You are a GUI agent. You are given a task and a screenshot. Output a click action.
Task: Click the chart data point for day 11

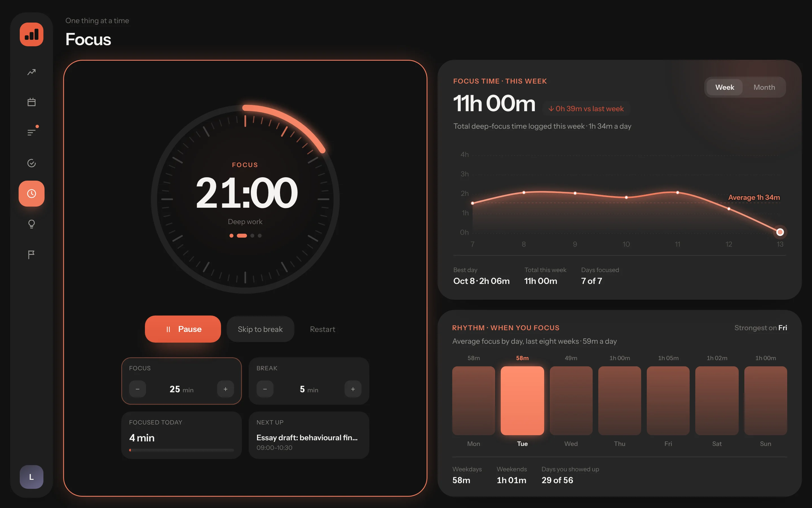point(678,192)
